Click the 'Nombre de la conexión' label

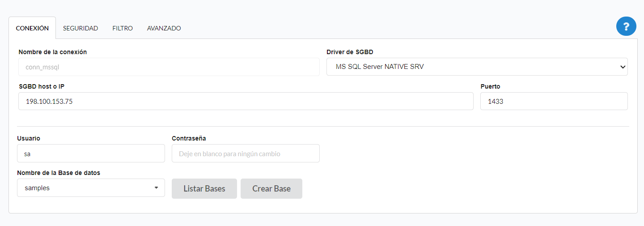tap(53, 52)
